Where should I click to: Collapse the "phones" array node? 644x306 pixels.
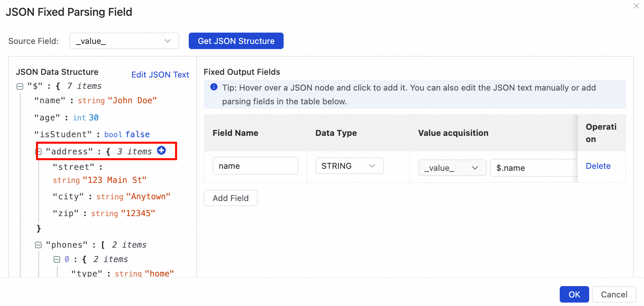(38, 245)
